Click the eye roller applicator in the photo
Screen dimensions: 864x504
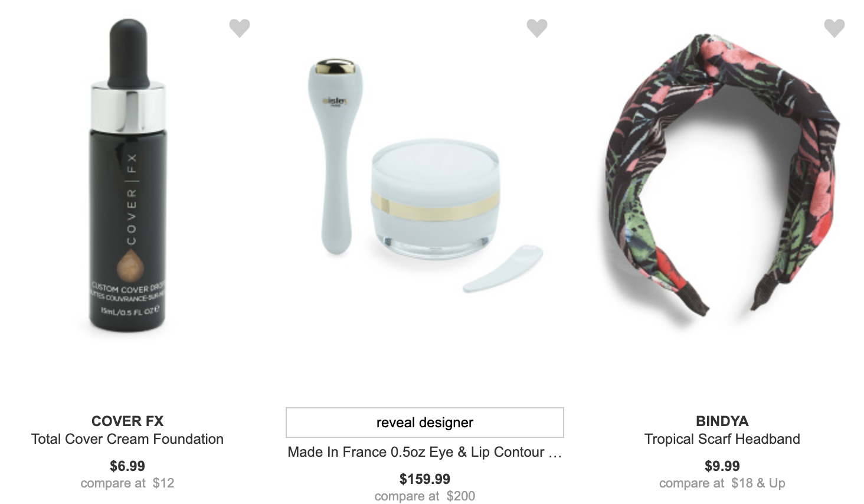333,156
